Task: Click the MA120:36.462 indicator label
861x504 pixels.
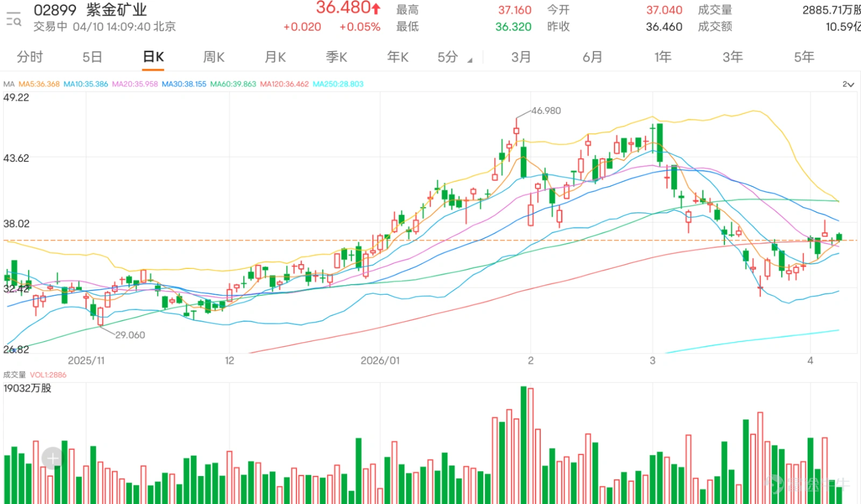Action: (284, 84)
